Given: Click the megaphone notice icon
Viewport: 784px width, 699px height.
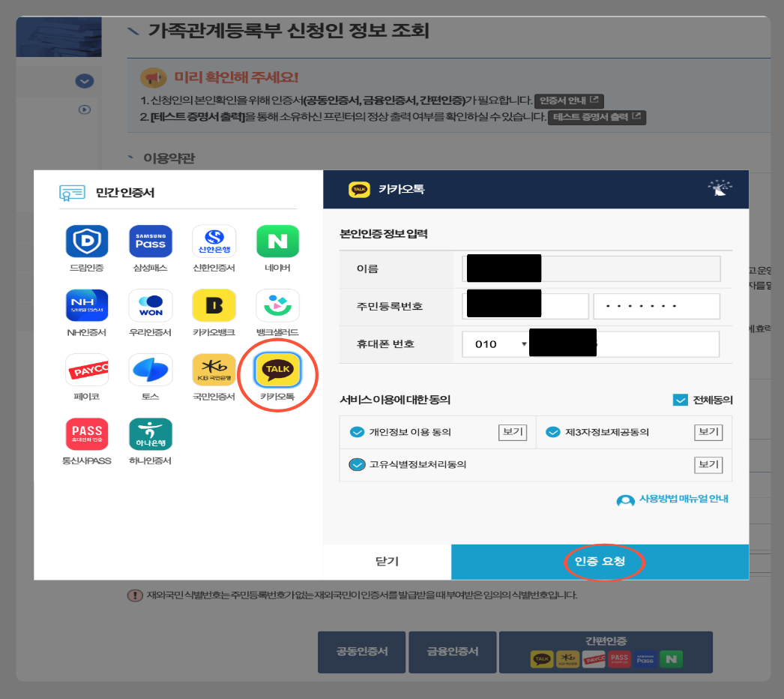Looking at the screenshot, I should (153, 77).
